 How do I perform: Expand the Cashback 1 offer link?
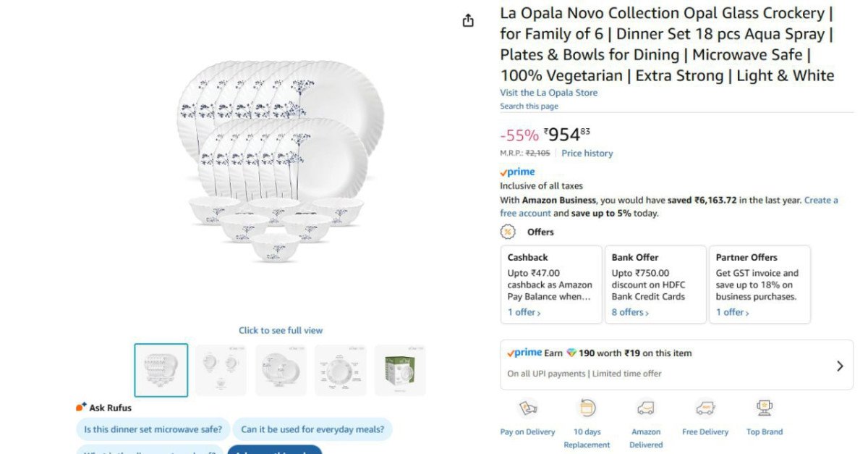pos(524,312)
